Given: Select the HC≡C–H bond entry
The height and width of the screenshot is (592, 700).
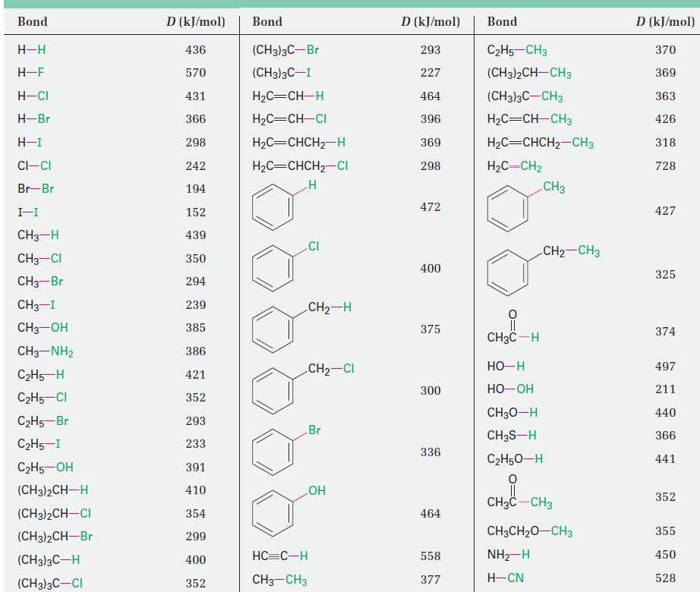Looking at the screenshot, I should click(x=279, y=556).
